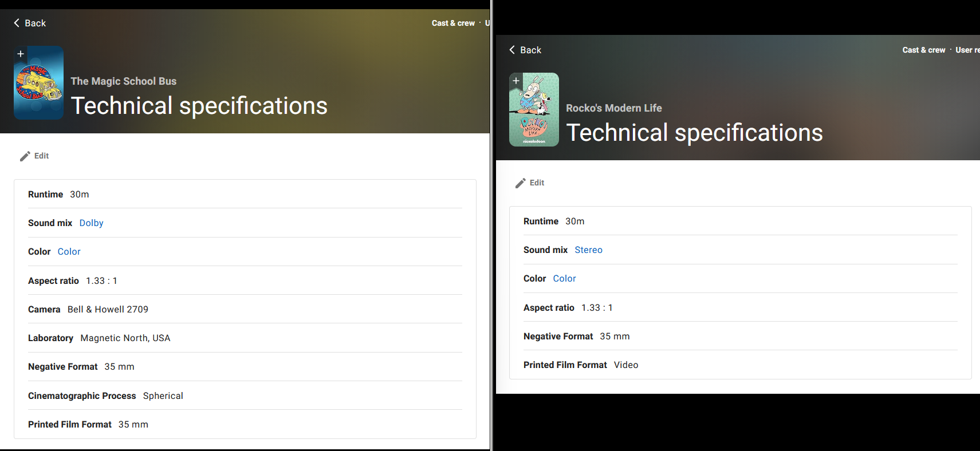Select Rocko's Modern Life Aspect ratio '1.33 : 1' value
Screen dimensions: 980x451
(597, 308)
